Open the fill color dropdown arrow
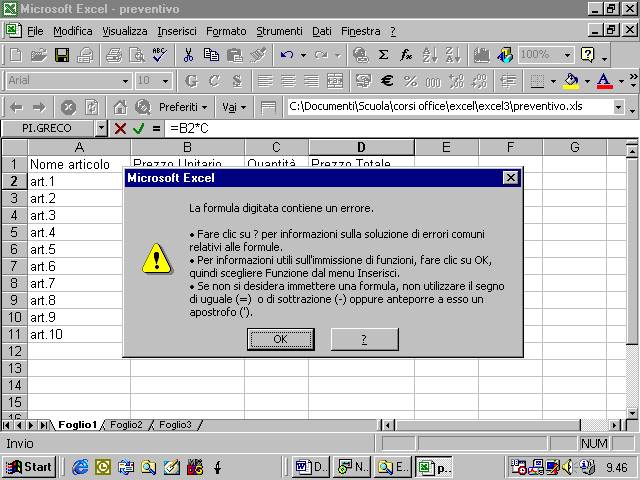640x480 pixels. [x=587, y=81]
